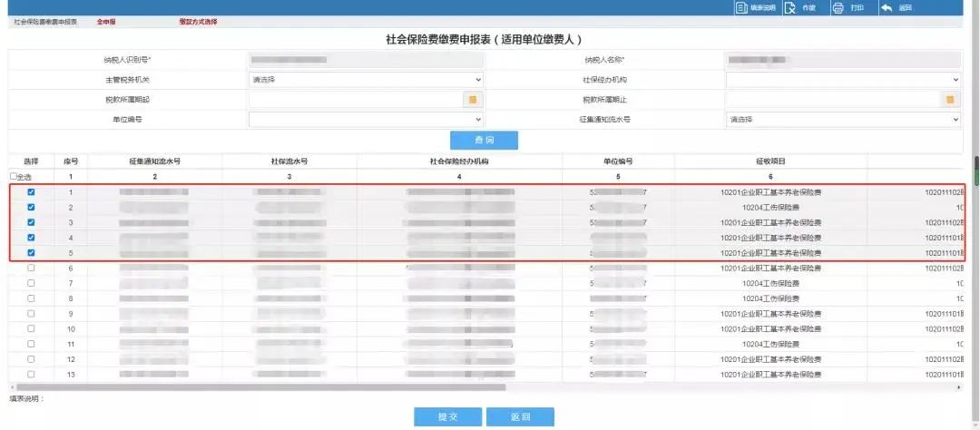The height and width of the screenshot is (430, 980).
Task: Expand the 社保经办机构 dropdown
Action: 842,80
